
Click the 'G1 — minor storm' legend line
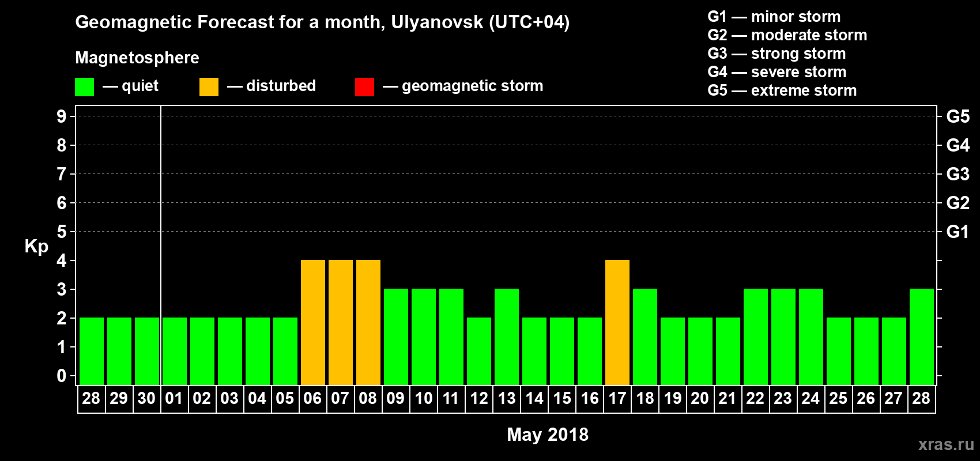coord(774,17)
